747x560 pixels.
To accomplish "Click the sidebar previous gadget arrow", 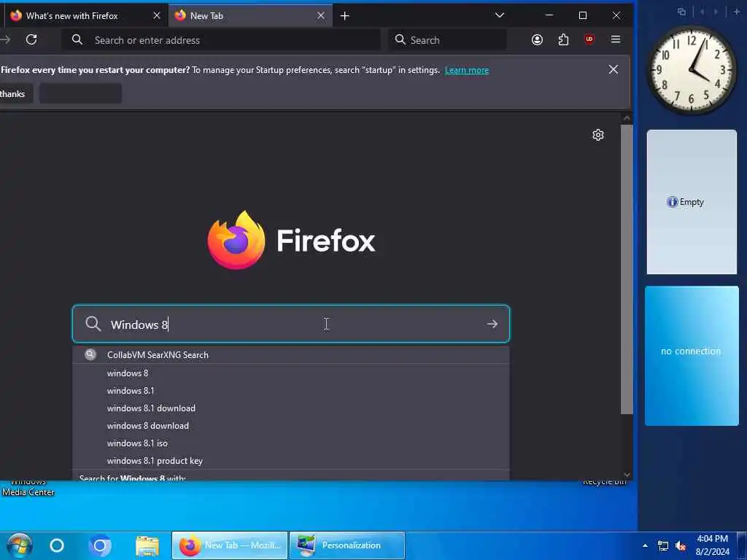I will 702,12.
